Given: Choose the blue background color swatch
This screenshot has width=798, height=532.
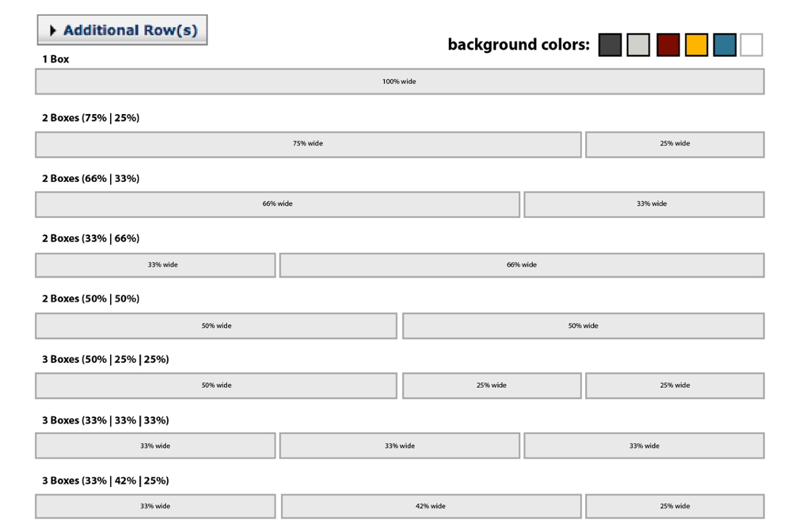Looking at the screenshot, I should tap(725, 45).
